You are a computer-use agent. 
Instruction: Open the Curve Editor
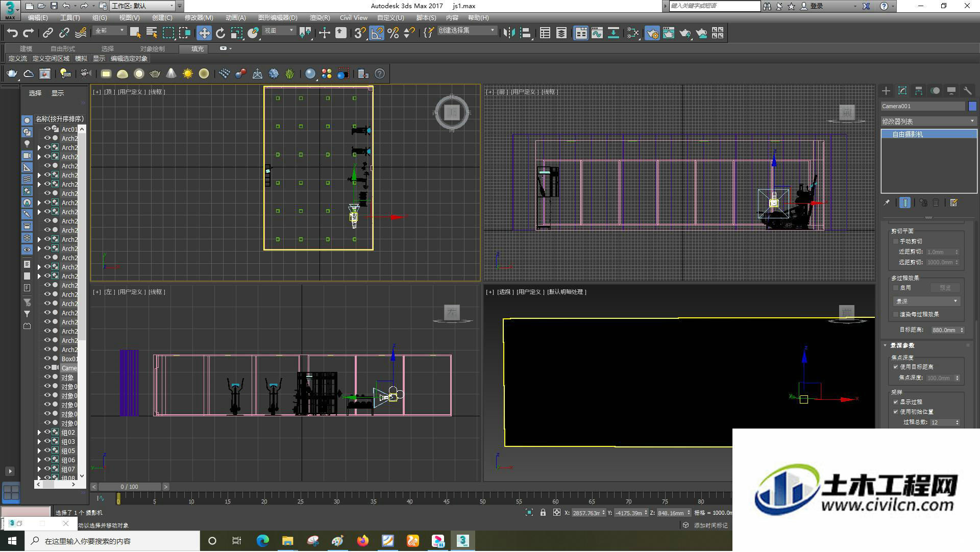[x=597, y=33]
